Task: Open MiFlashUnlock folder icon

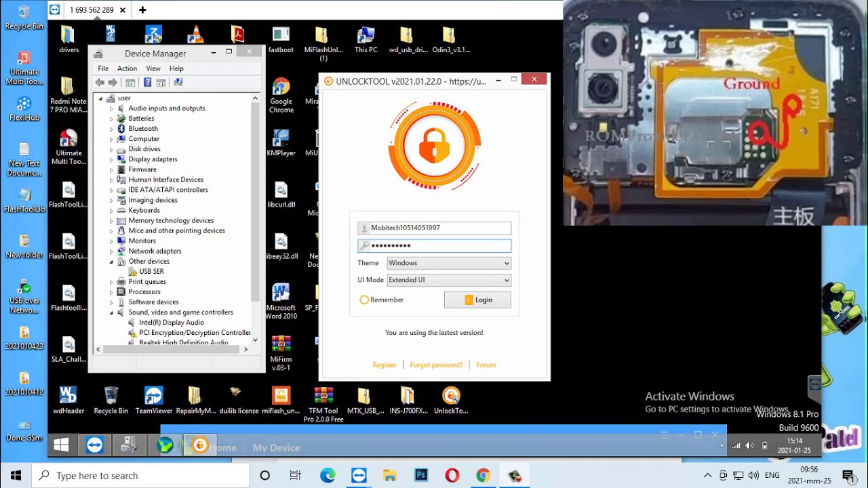Action: 322,43
